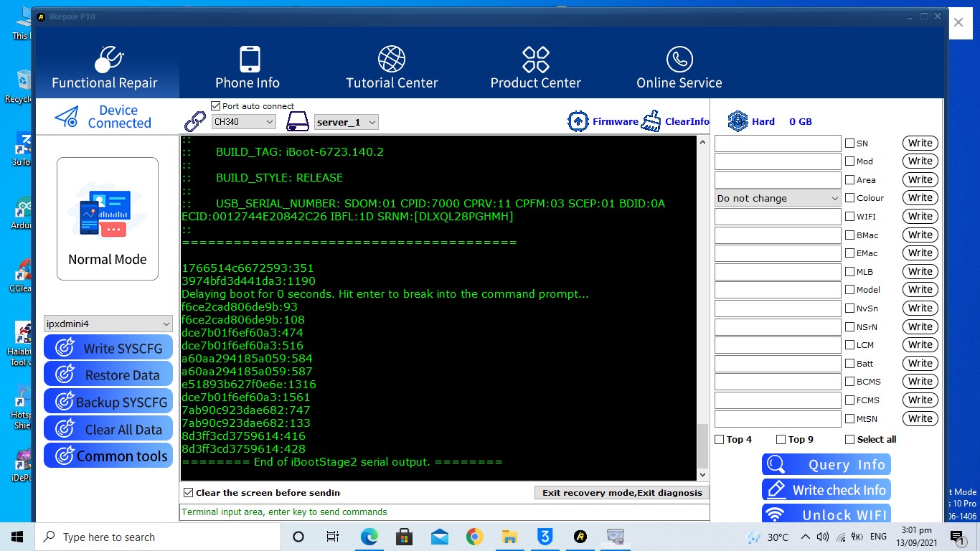Open 3uTools from the taskbar
The width and height of the screenshot is (980, 551).
[545, 537]
